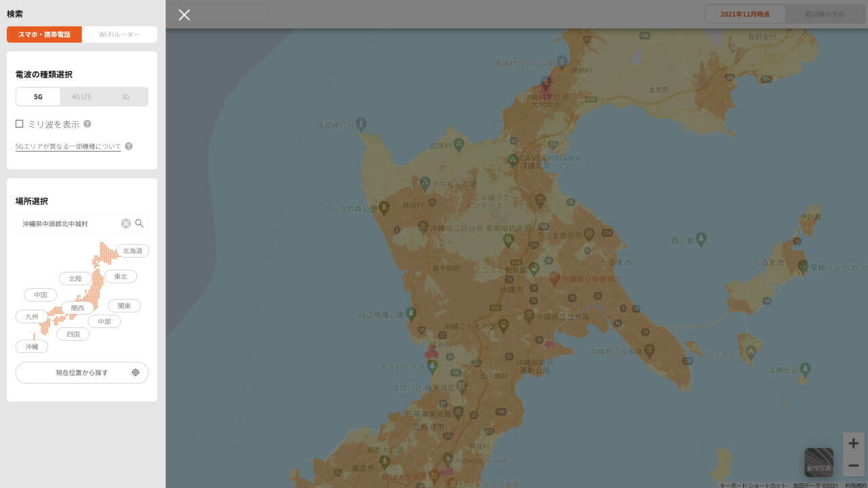Click the geolocation icon on 現在位置から探す
This screenshot has width=868, height=488.
[136, 372]
